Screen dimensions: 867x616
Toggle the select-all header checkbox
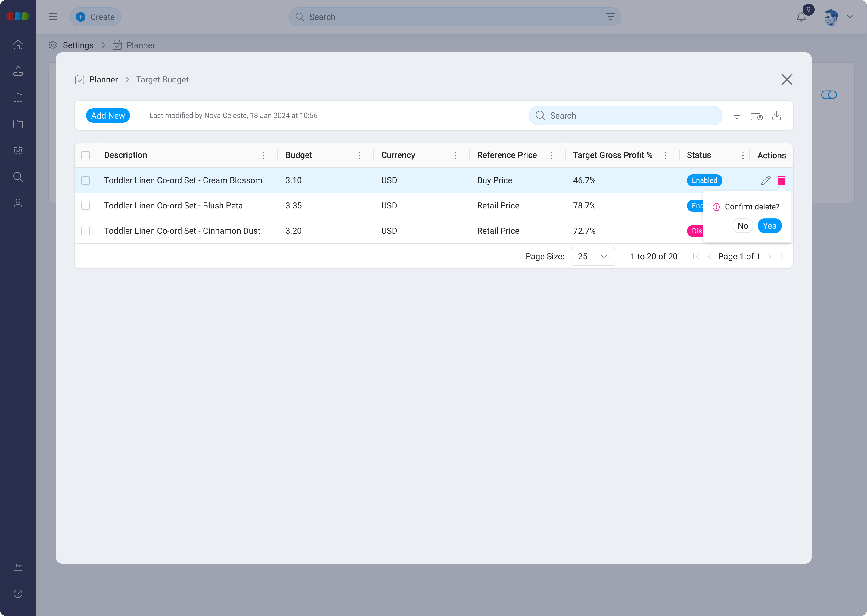pos(85,155)
